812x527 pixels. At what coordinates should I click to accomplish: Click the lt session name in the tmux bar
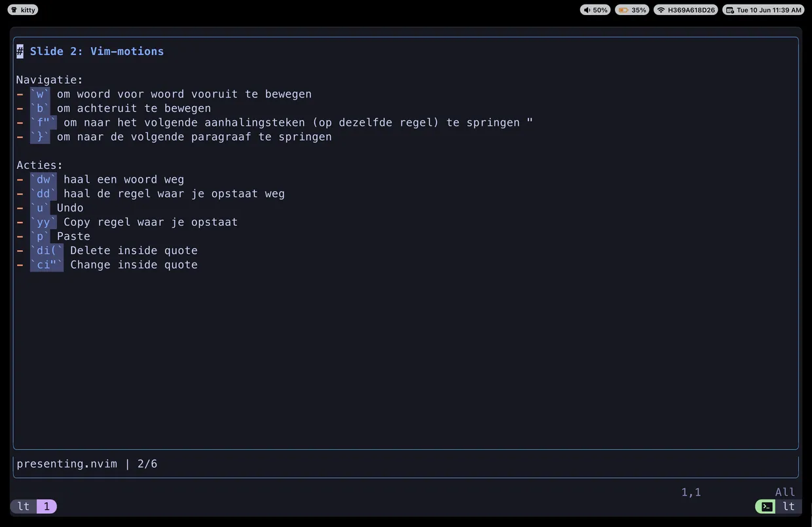click(23, 506)
